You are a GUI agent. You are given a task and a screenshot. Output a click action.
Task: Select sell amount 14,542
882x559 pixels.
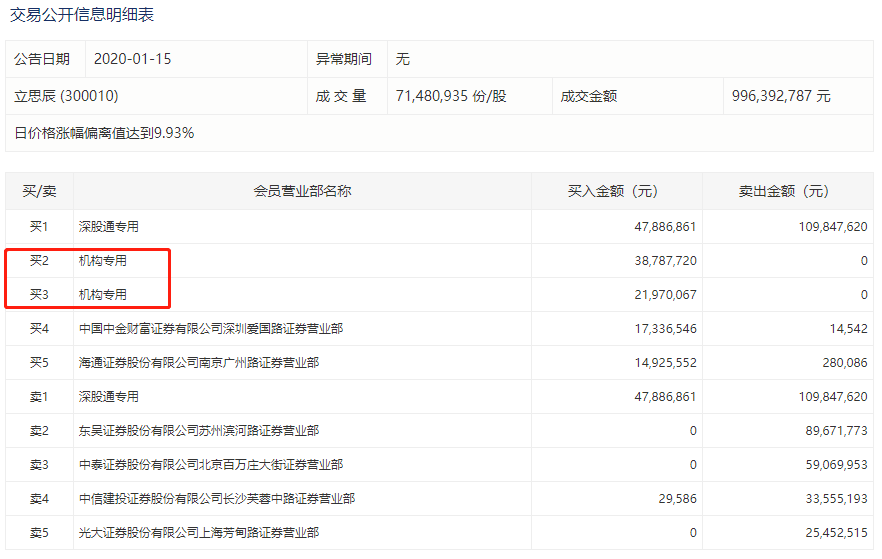pyautogui.click(x=849, y=328)
